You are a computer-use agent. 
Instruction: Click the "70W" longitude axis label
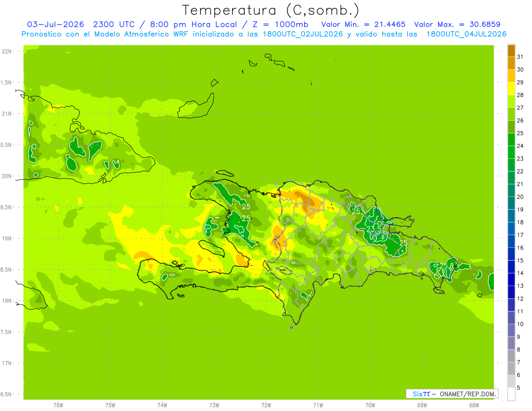pyautogui.click(x=370, y=405)
